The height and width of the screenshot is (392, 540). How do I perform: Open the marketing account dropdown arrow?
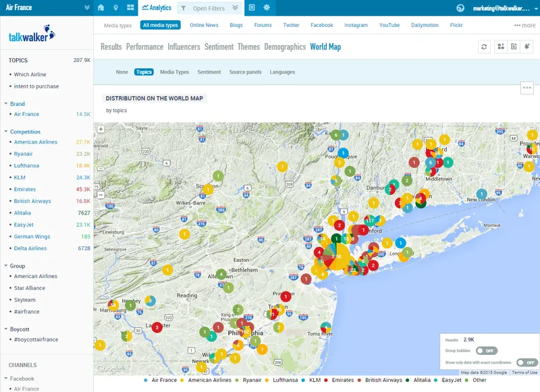coord(536,9)
